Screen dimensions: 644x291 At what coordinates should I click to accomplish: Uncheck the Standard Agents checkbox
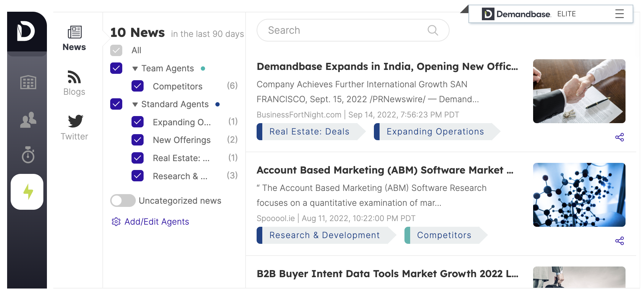coord(116,104)
